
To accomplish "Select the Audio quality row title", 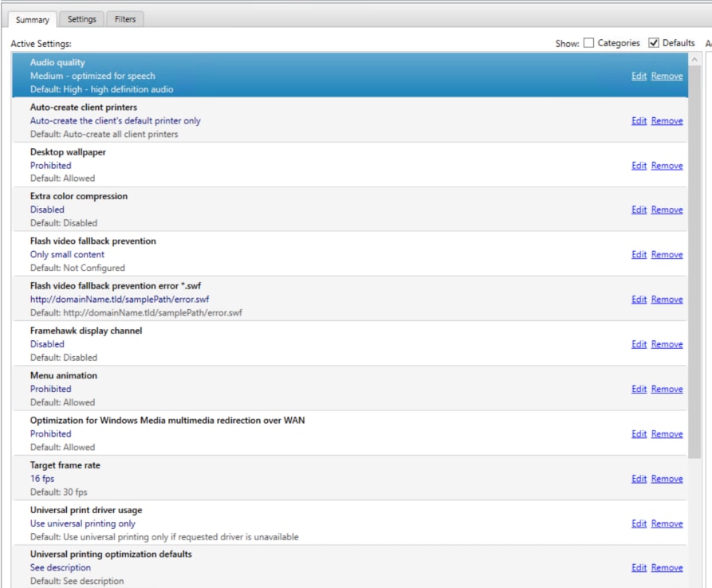I will click(57, 62).
